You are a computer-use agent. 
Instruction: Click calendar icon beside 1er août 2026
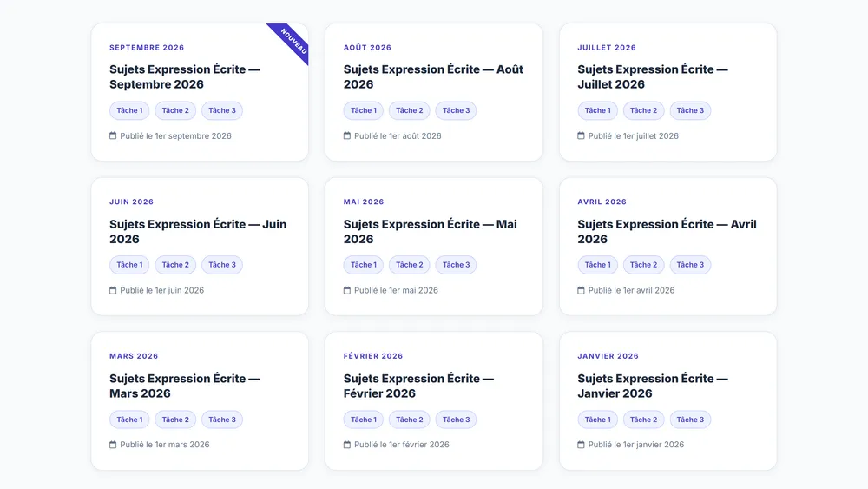point(347,135)
